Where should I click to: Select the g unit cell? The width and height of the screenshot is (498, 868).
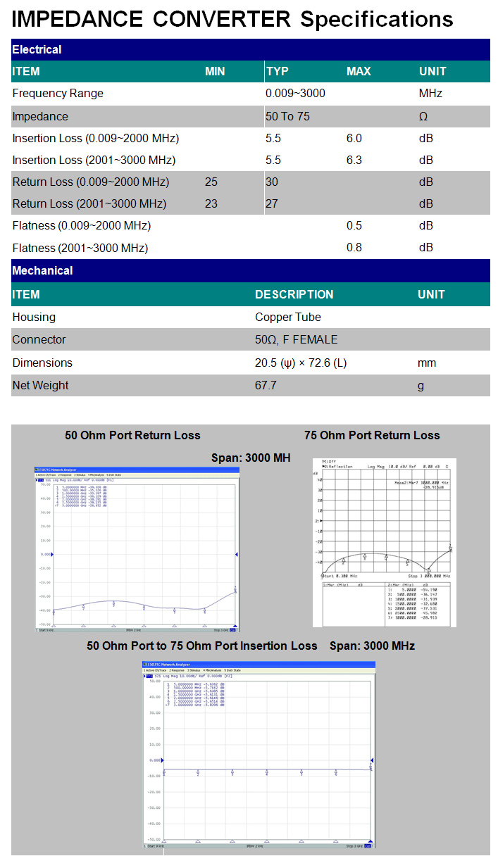(x=421, y=386)
